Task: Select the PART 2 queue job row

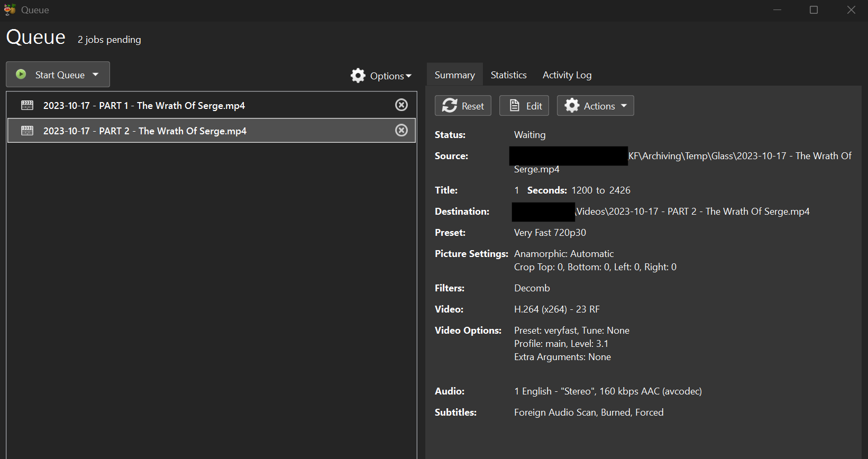Action: click(x=211, y=130)
